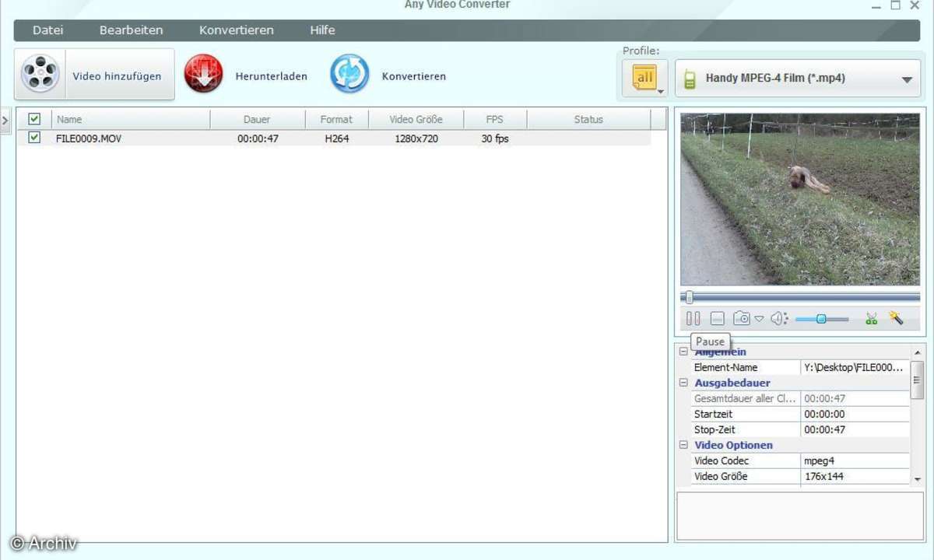Click the 176x144 video size value
This screenshot has width=934, height=560.
855,476
